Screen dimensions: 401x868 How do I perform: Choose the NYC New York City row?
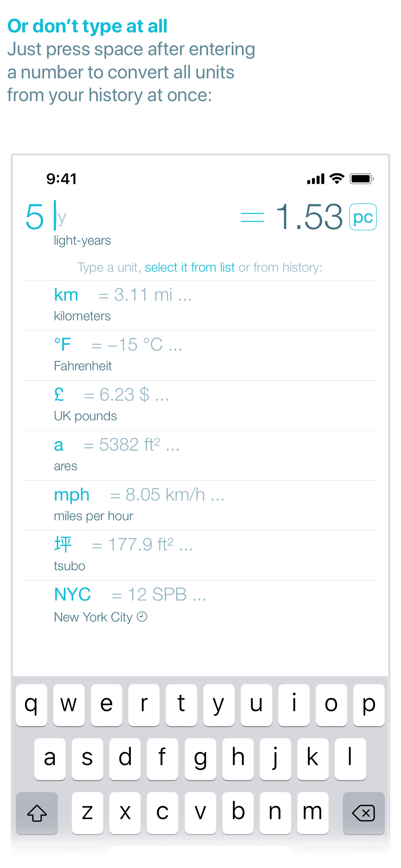(200, 606)
